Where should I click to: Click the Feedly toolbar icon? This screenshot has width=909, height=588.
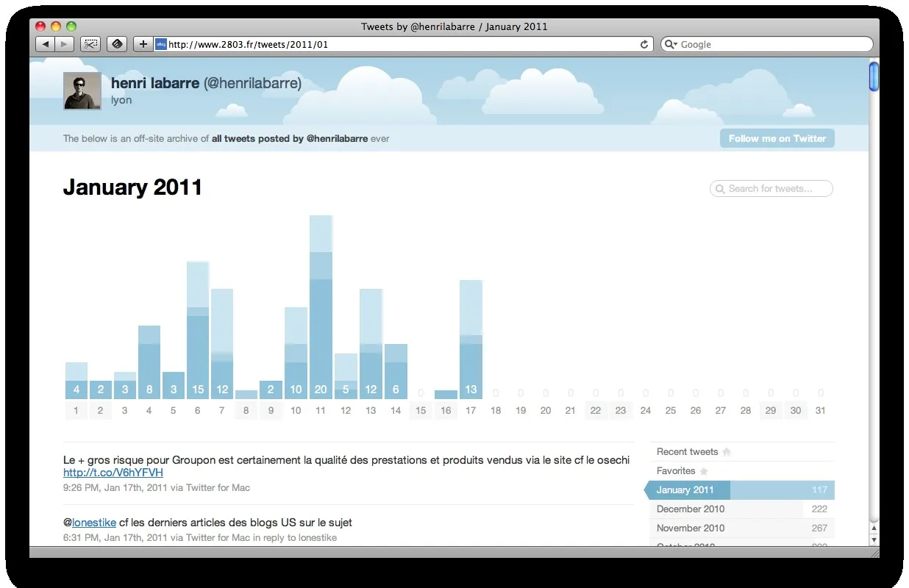pos(117,44)
